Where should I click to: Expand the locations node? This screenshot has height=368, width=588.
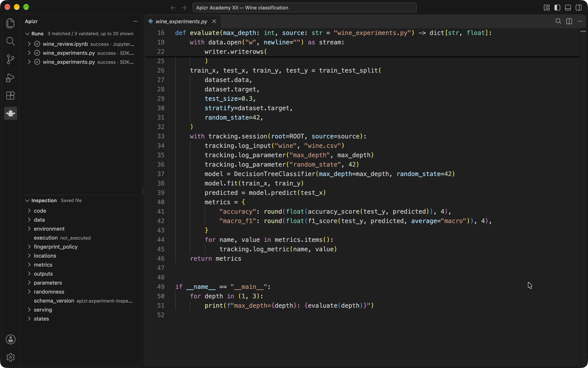[x=29, y=256]
